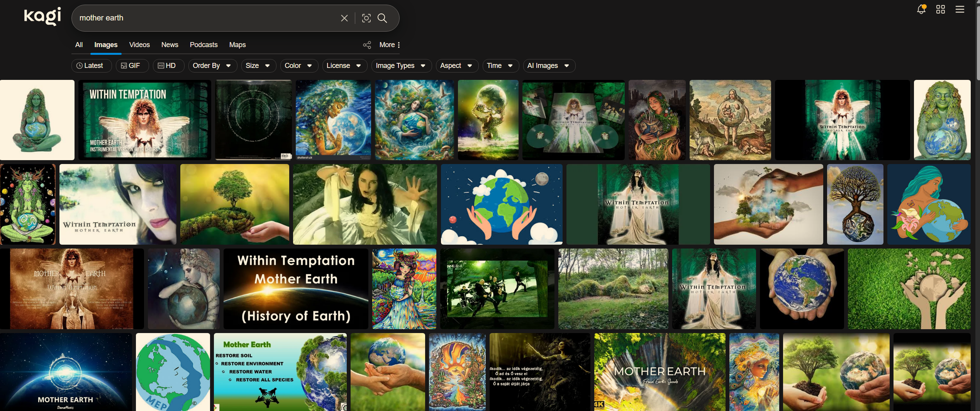Expand the License dropdown
980x411 pixels.
click(344, 66)
